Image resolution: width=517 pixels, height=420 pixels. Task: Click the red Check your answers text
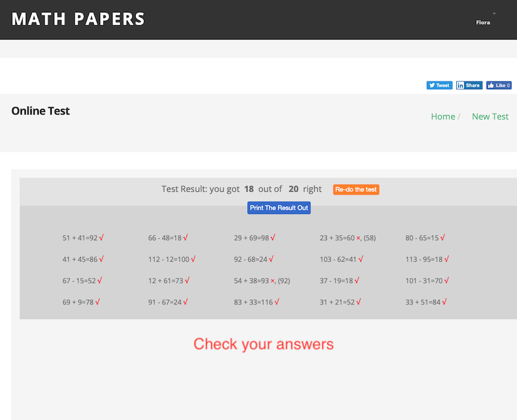[264, 344]
